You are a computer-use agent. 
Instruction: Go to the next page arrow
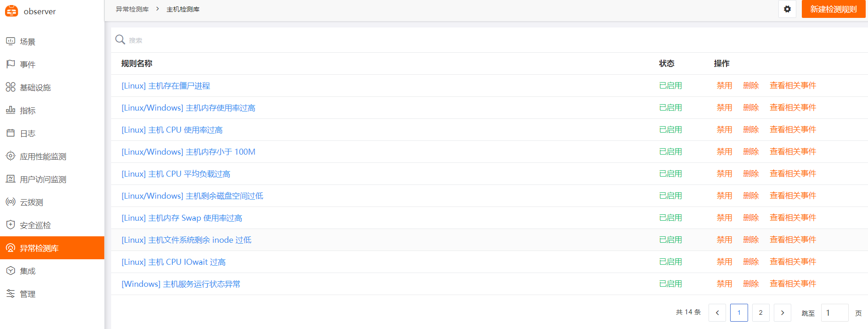point(783,313)
